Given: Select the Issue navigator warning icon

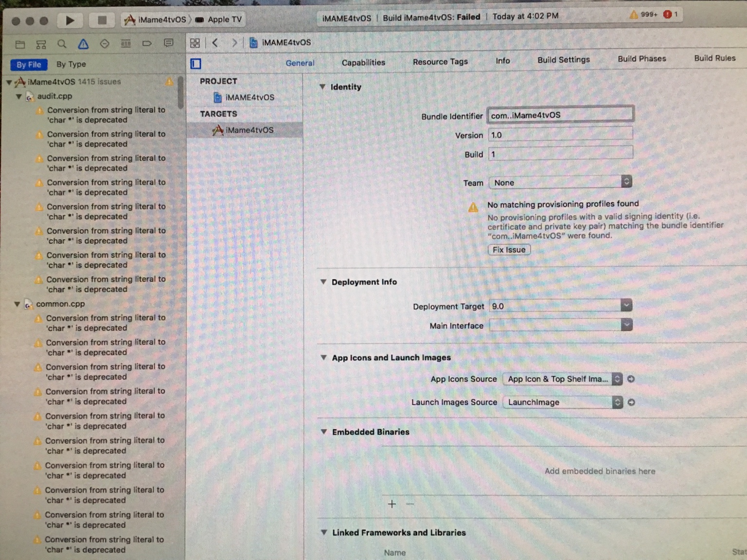Looking at the screenshot, I should pos(83,44).
